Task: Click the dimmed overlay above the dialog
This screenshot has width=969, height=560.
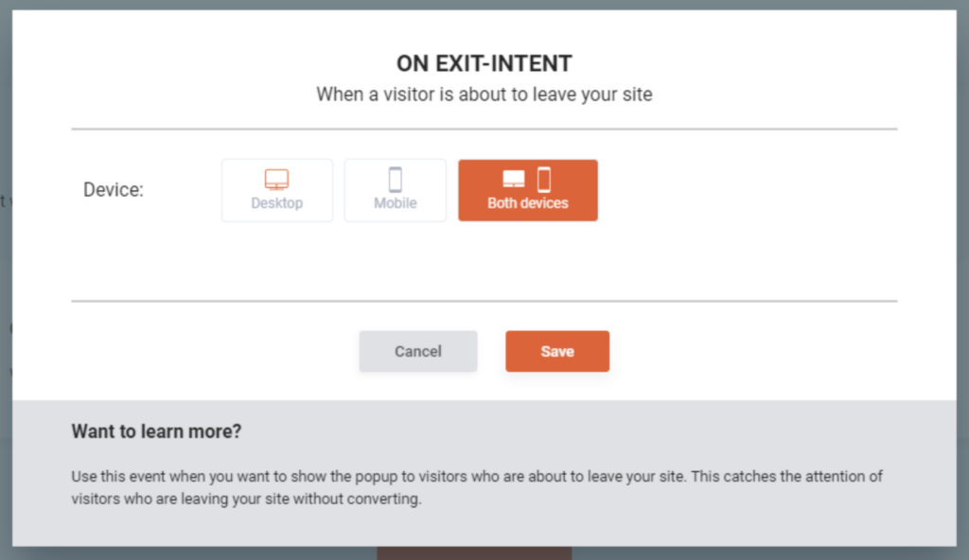Action: point(484,5)
